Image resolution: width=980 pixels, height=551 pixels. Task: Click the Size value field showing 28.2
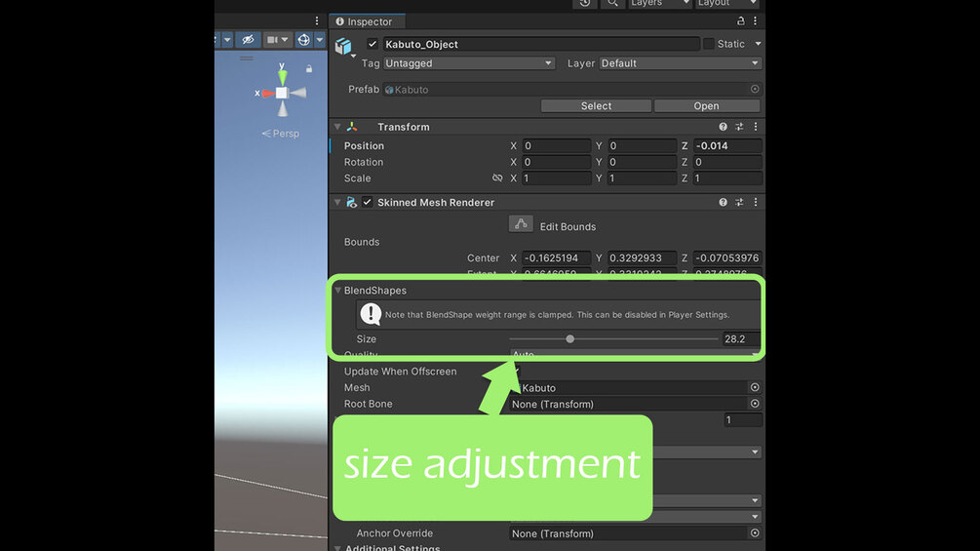coord(741,338)
